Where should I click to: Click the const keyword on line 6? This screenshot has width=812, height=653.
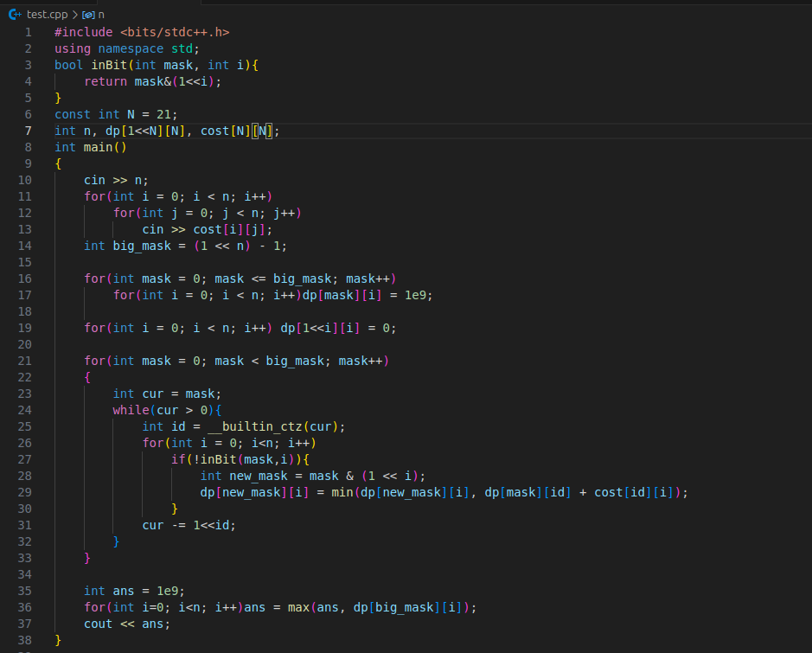coord(73,114)
